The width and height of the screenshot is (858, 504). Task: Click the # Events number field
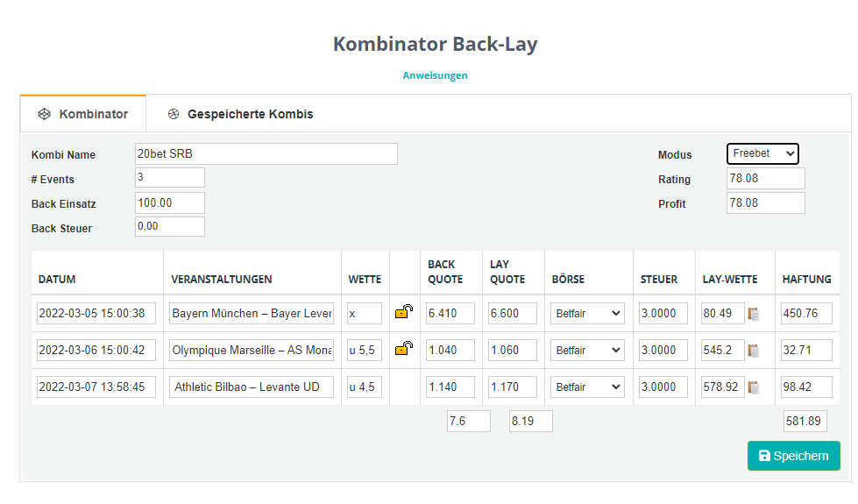click(x=169, y=178)
